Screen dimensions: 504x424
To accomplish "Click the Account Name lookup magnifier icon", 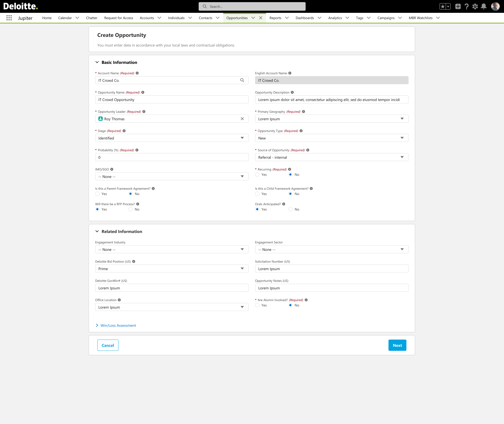I will click(x=242, y=80).
